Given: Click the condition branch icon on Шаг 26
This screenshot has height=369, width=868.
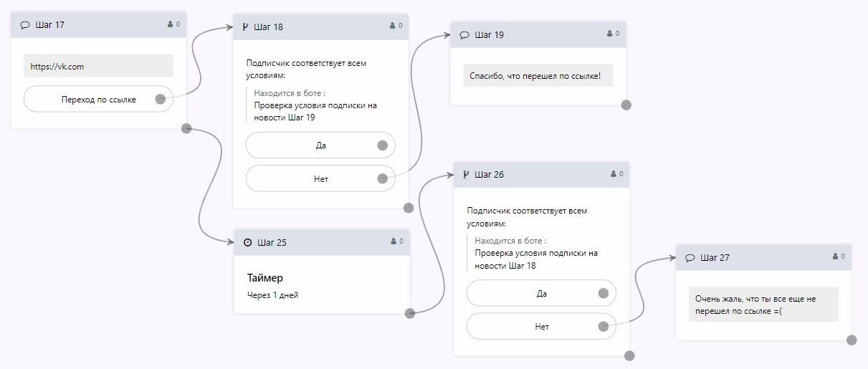Looking at the screenshot, I should pyautogui.click(x=466, y=174).
